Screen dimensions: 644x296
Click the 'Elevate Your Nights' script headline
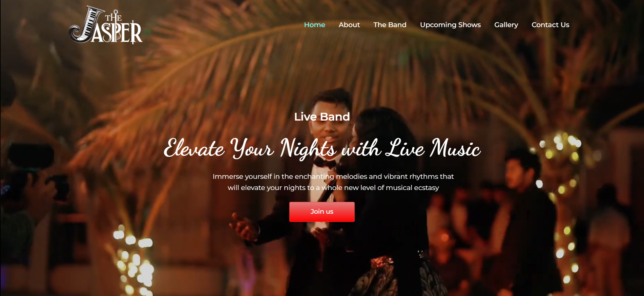pos(322,148)
